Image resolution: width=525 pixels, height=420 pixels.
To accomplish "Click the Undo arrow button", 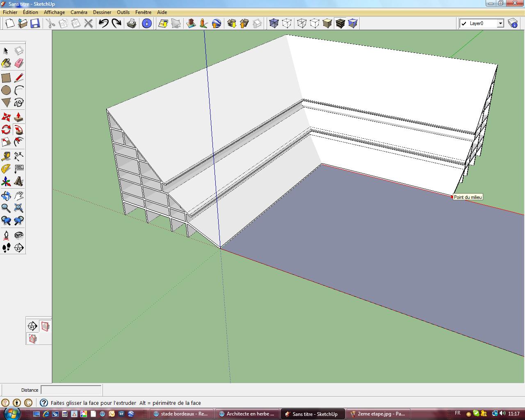I will [103, 23].
